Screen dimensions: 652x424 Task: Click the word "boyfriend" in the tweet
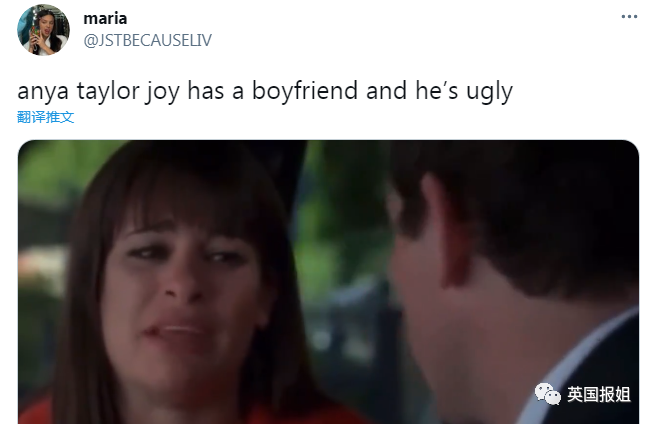[x=305, y=90]
